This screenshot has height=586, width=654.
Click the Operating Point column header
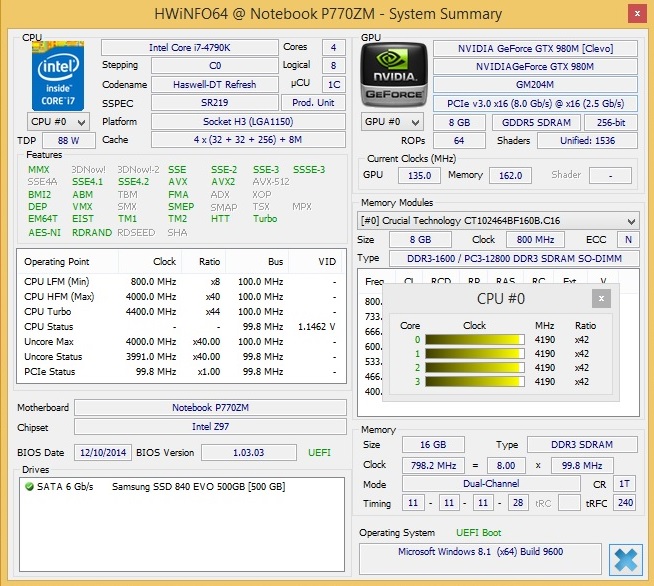(x=68, y=262)
